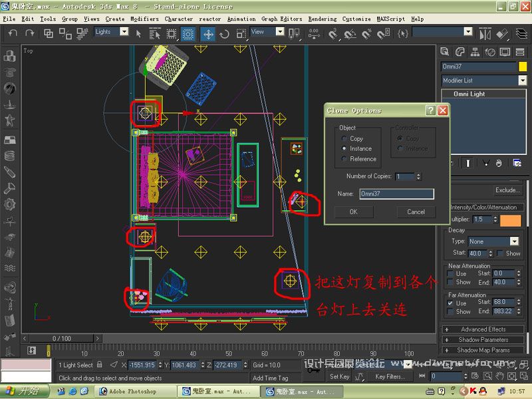Click the yellow object color swatch

click(x=523, y=66)
